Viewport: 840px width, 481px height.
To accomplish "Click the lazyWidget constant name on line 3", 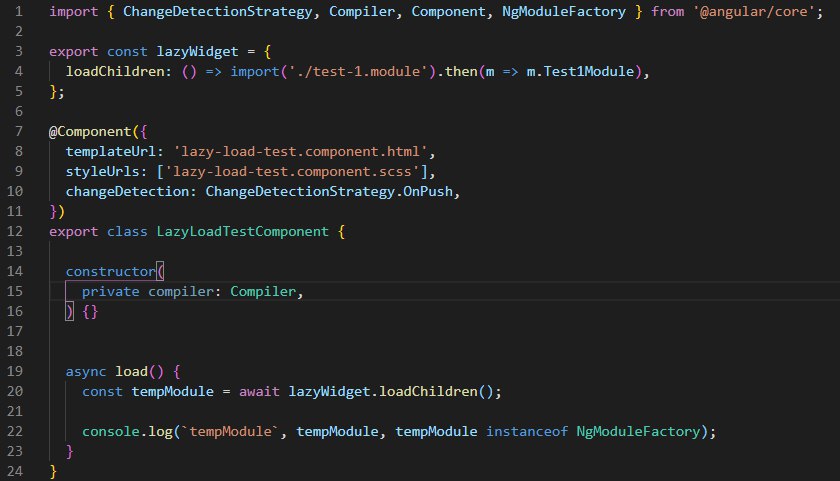I will pos(197,51).
